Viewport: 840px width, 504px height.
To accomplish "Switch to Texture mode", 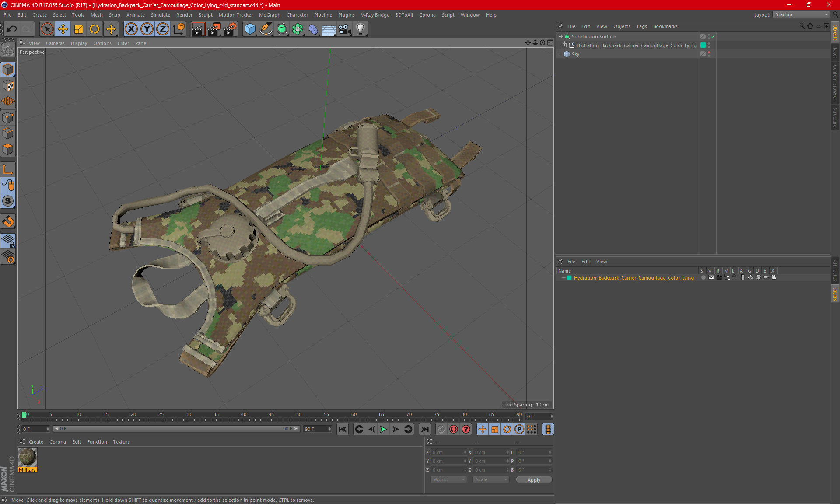I will pos(8,86).
